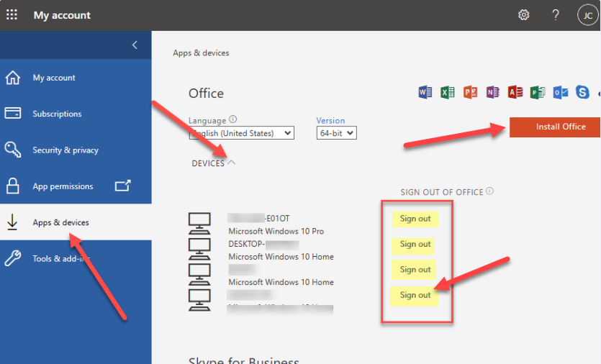Click the OneNote app icon
601x364 pixels.
[492, 92]
